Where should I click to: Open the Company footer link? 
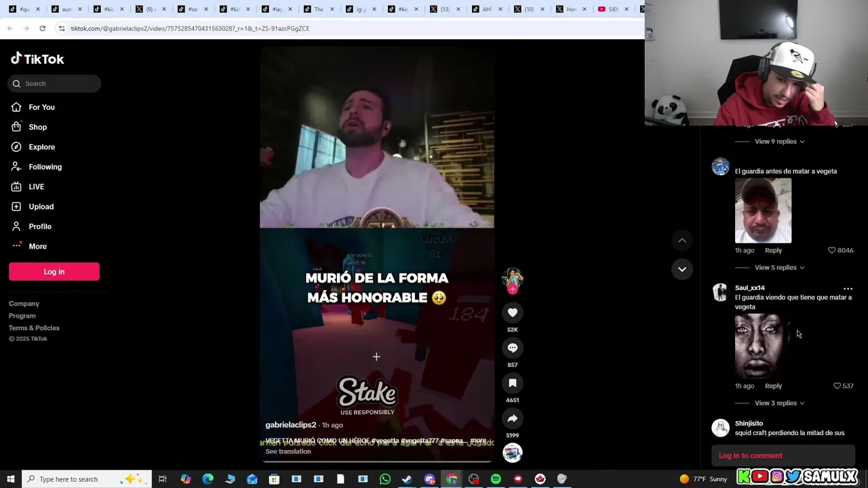(24, 304)
